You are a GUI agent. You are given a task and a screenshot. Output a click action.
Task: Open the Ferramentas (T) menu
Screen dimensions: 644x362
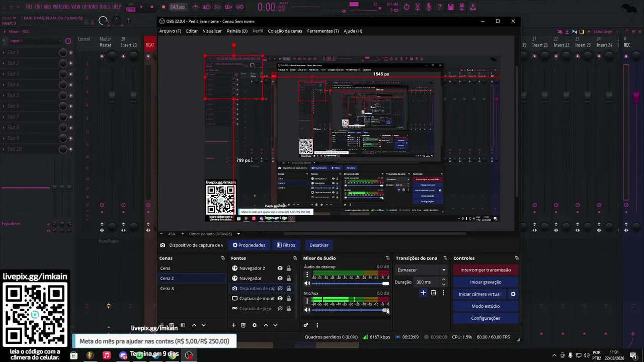coord(323,31)
